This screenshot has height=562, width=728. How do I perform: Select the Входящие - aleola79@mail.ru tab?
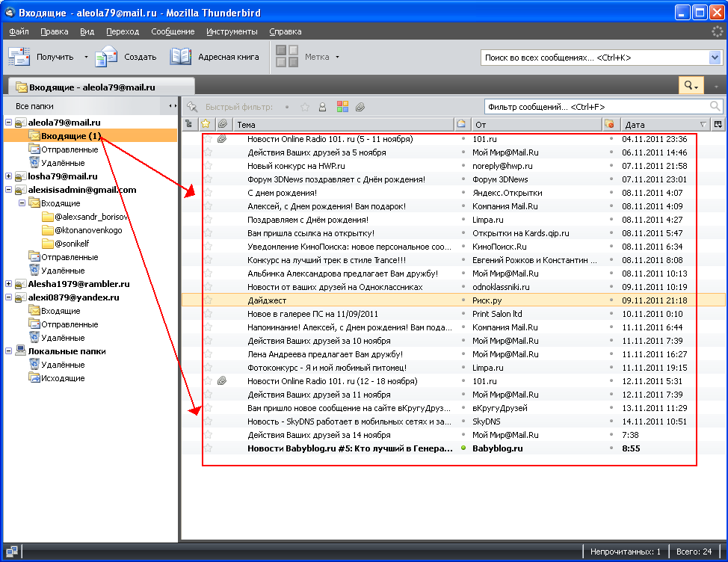(101, 87)
